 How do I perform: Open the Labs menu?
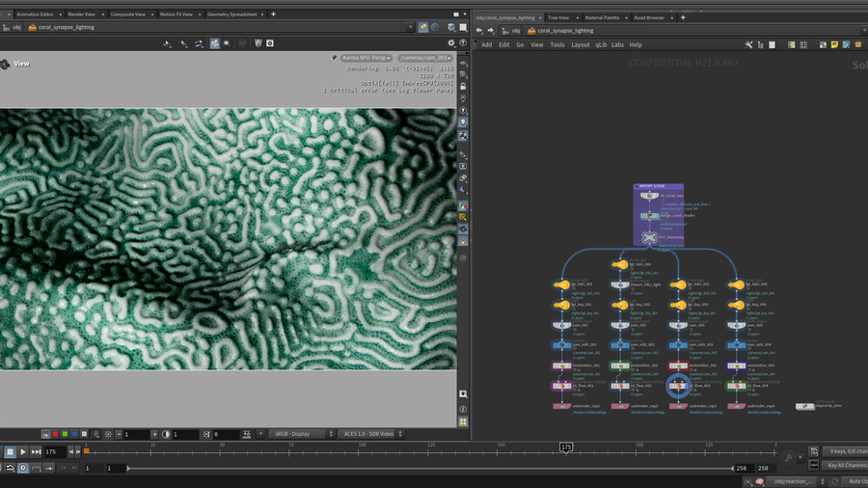(x=617, y=44)
